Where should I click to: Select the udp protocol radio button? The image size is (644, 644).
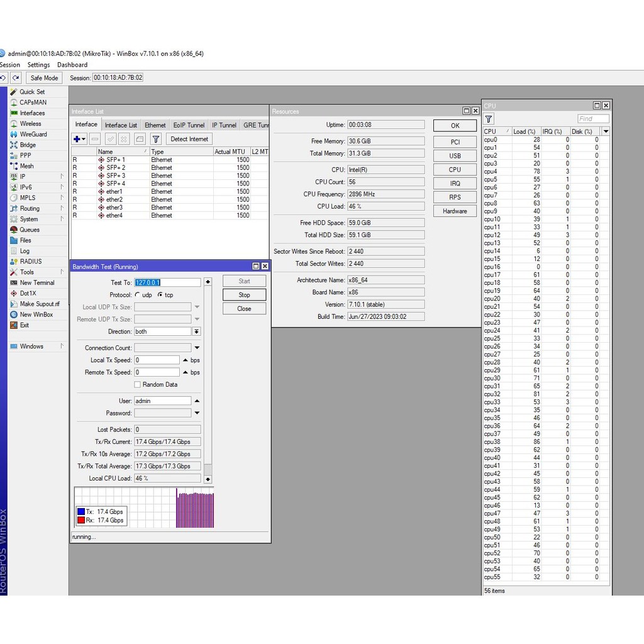[x=138, y=295]
